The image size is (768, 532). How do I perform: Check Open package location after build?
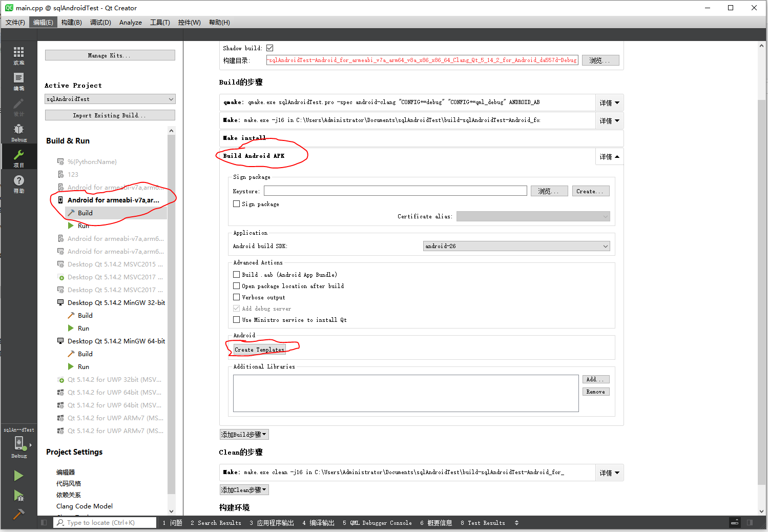click(x=237, y=286)
